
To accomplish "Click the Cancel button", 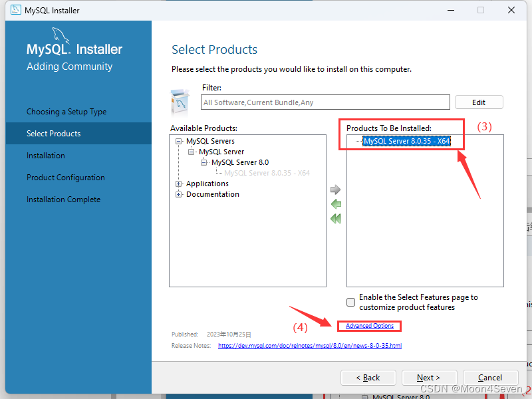I will pos(490,377).
